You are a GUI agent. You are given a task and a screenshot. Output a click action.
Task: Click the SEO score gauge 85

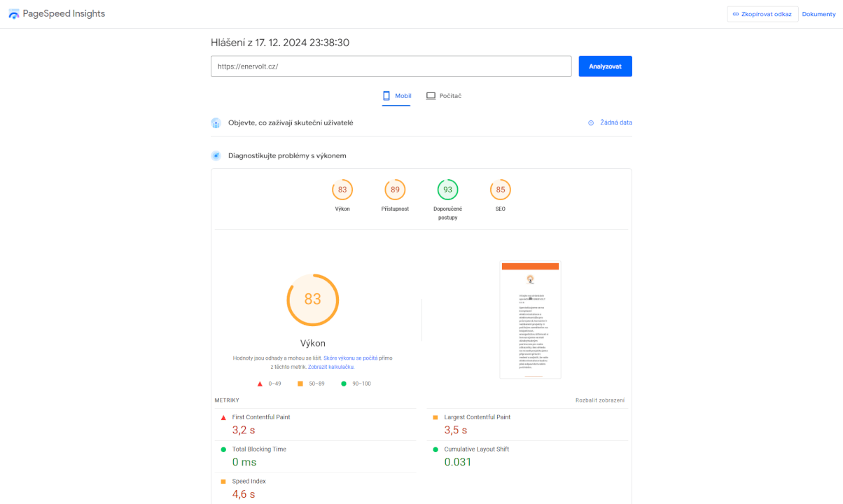click(500, 190)
